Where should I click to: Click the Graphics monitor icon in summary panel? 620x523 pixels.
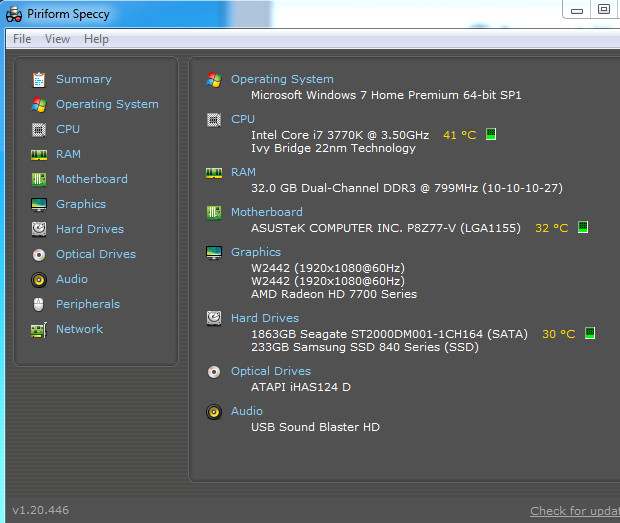pyautogui.click(x=214, y=253)
